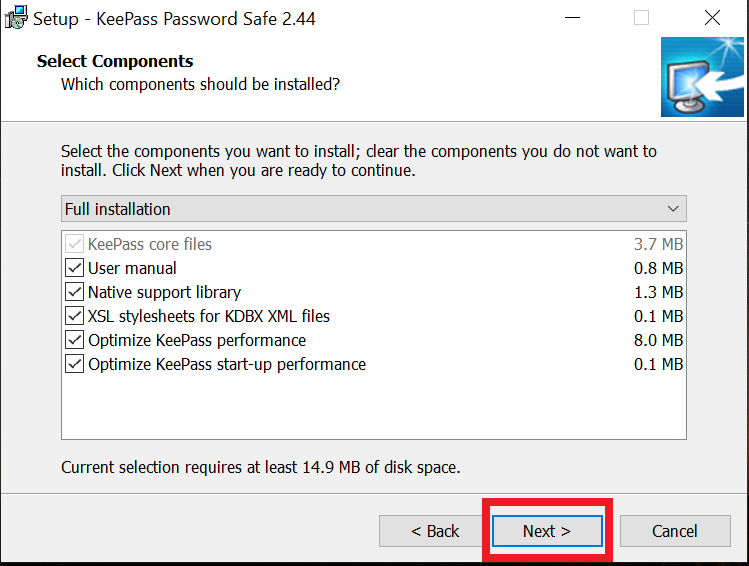Image resolution: width=749 pixels, height=566 pixels.
Task: Toggle Optimize KeePass start-up performance checkbox
Action: coord(75,364)
